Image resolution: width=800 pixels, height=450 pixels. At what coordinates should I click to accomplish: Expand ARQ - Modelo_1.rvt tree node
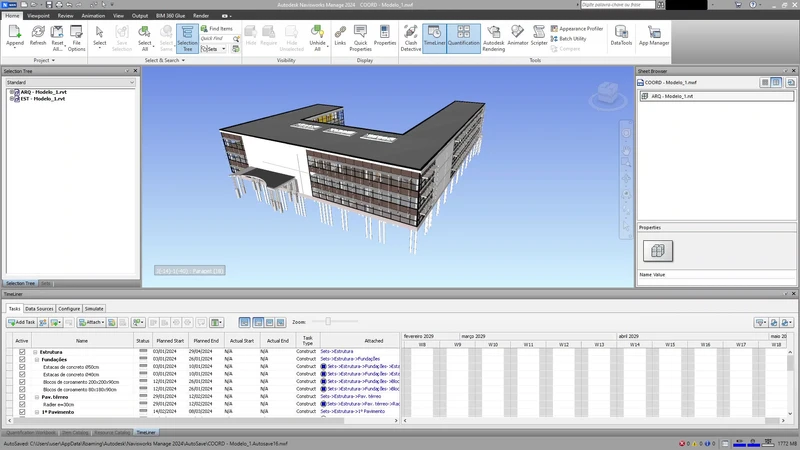11,92
